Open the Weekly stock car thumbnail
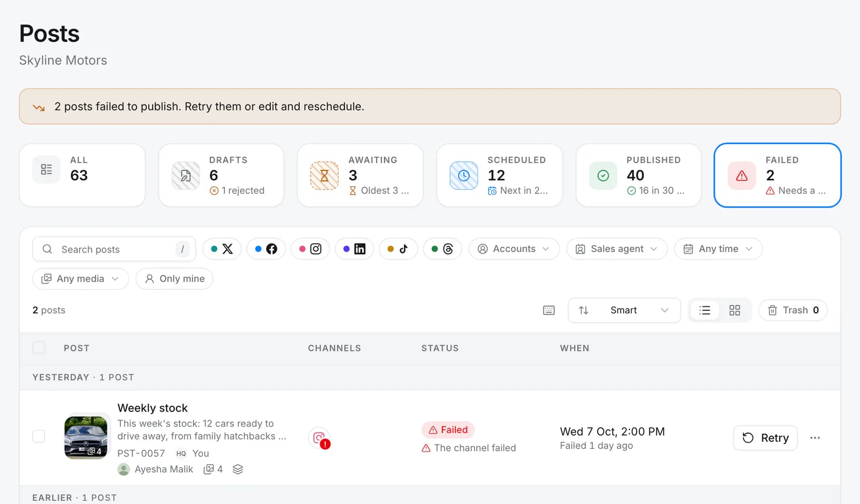 tap(86, 437)
